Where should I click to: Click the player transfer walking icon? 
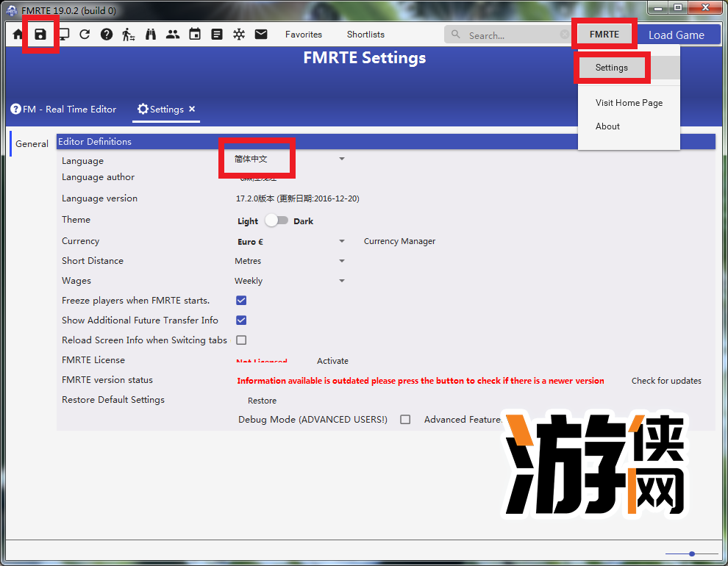[128, 35]
